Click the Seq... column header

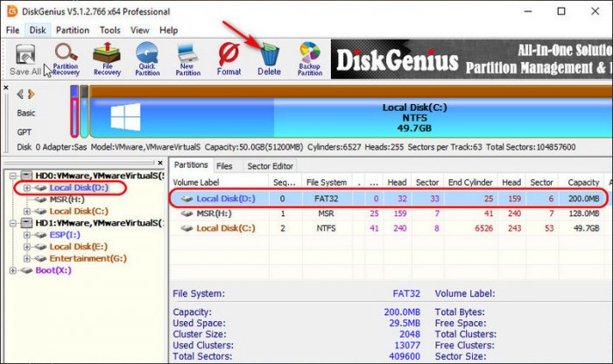click(285, 182)
